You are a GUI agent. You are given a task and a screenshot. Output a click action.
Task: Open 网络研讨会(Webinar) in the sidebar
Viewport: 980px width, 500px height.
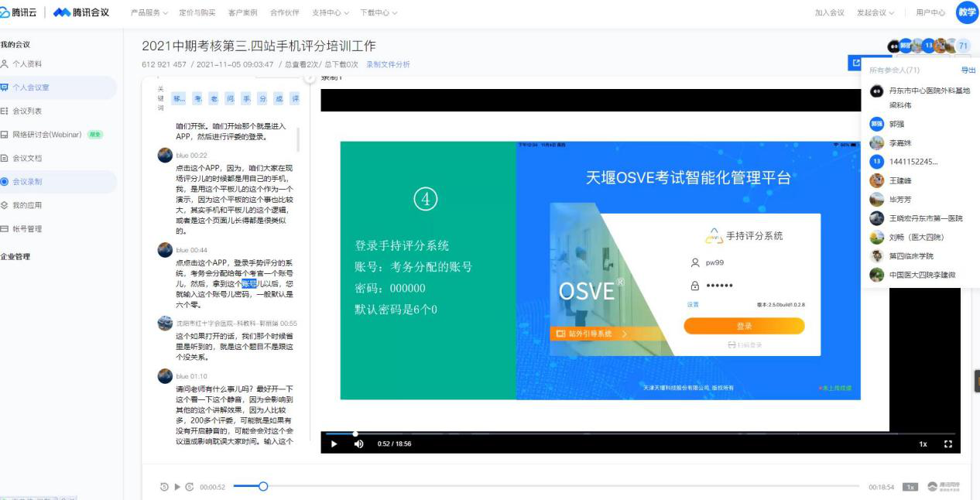[46, 134]
